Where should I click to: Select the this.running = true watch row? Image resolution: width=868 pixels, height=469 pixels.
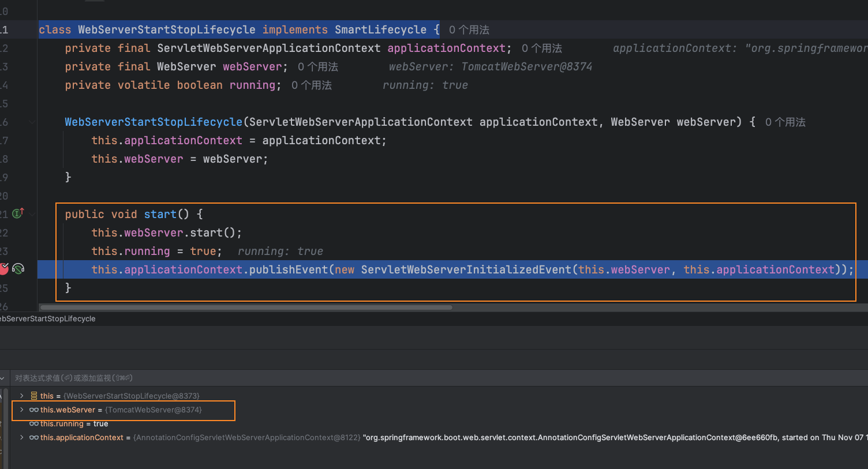[439, 423]
